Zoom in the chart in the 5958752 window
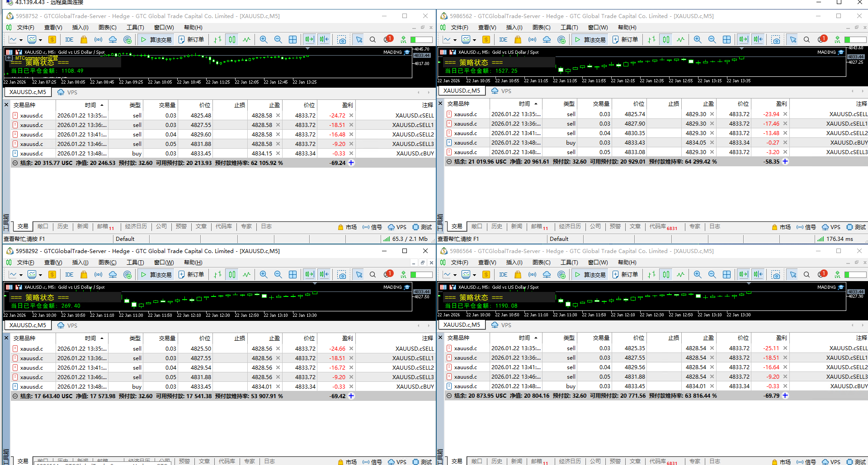Screen dimensions: 868x465 pos(264,40)
